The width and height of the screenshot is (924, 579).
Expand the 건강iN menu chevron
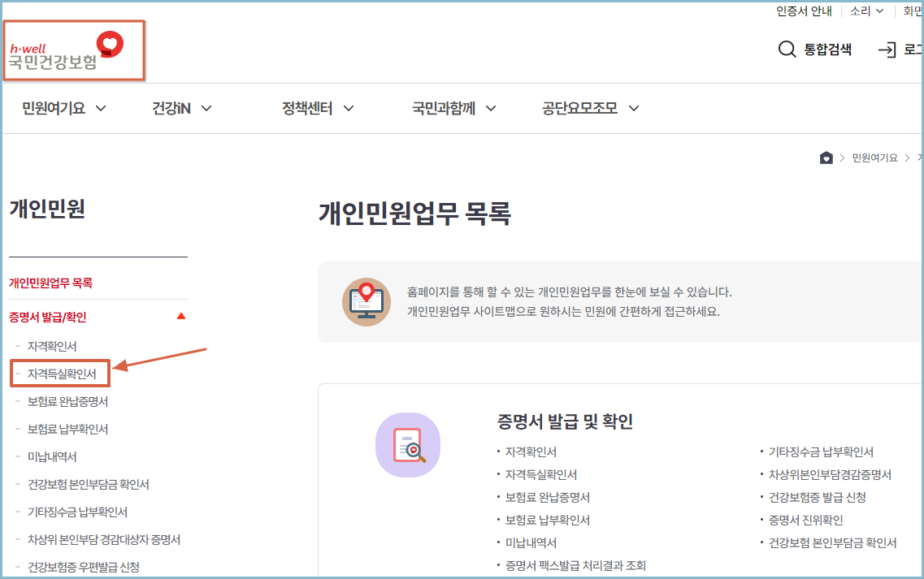click(x=206, y=107)
